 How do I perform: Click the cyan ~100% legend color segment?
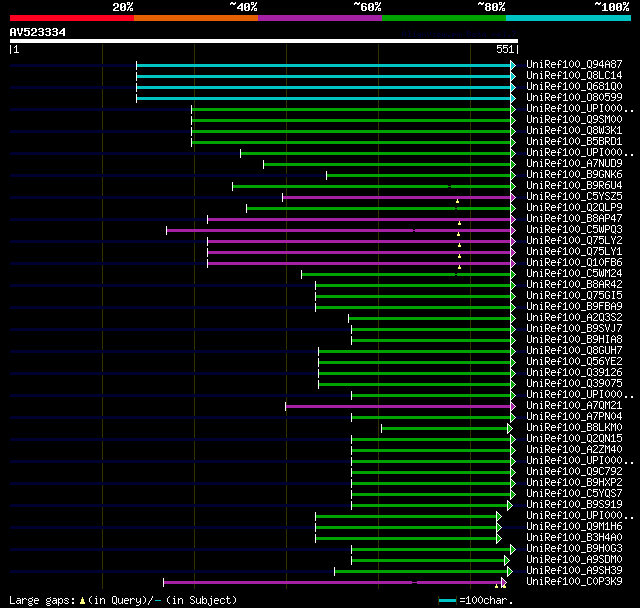569,18
